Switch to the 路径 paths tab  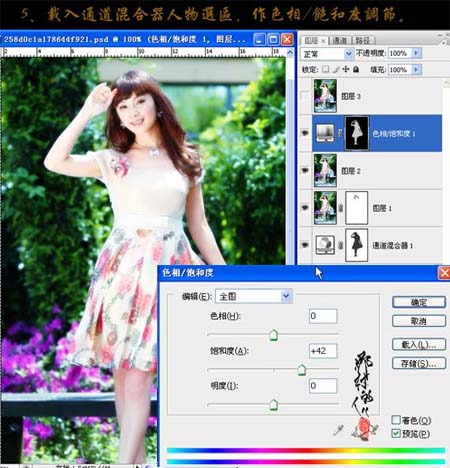tap(363, 41)
